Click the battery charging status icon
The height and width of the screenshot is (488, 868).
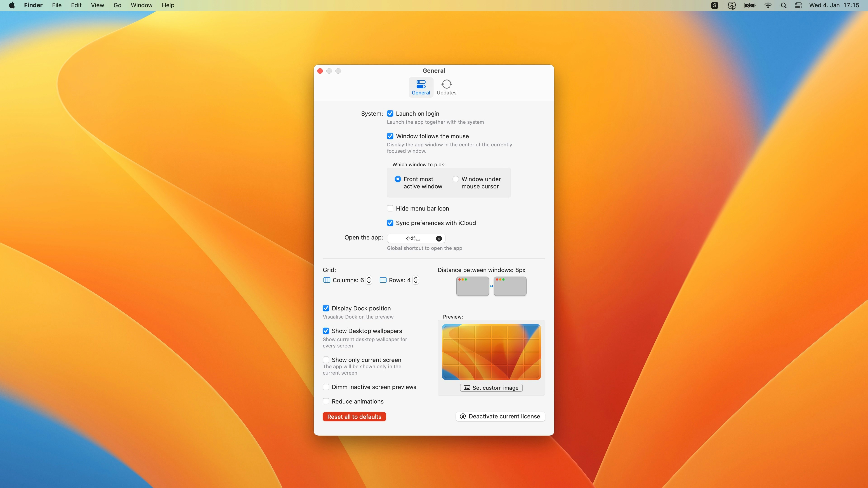coord(750,5)
